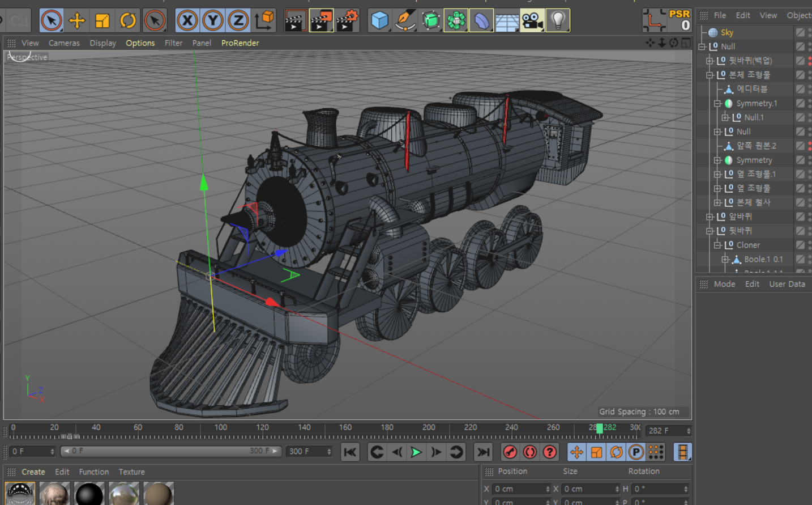812x505 pixels.
Task: Select the spline Pen tool icon
Action: pyautogui.click(x=405, y=21)
